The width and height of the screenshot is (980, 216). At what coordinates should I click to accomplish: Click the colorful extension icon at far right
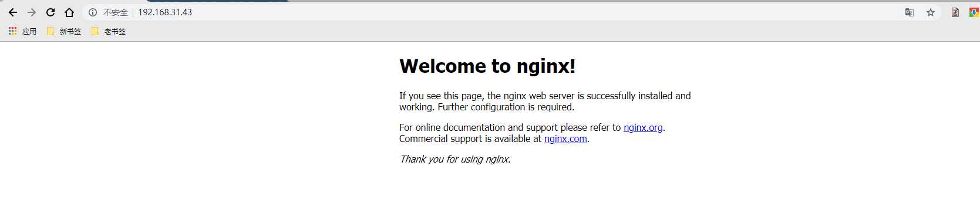[974, 12]
